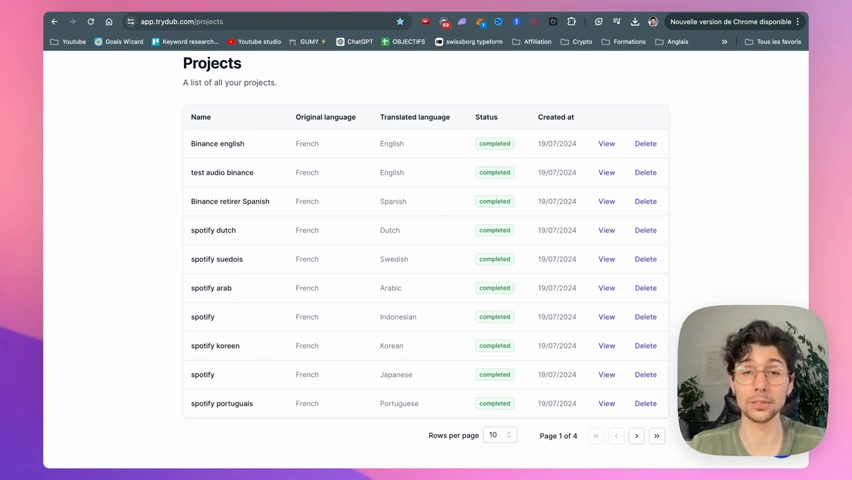Open the Chrome profile avatar
The image size is (852, 480).
(x=653, y=22)
